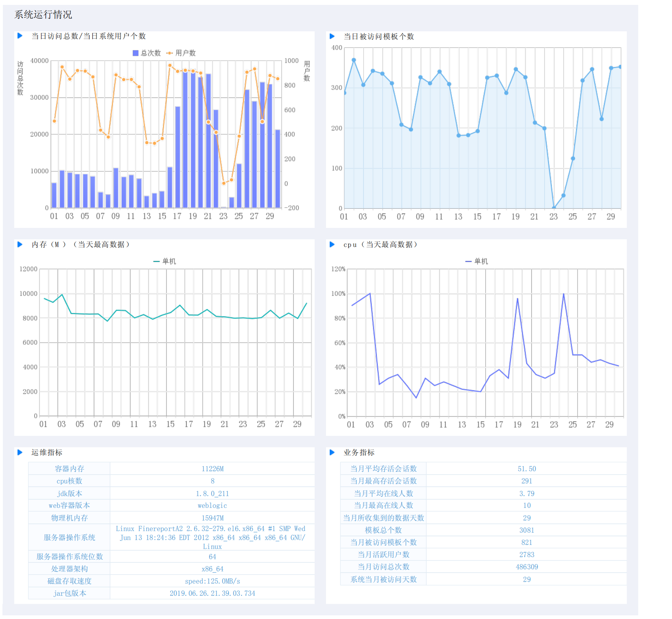This screenshot has width=672, height=619.
Task: Toggle the 单机 legend in the memory chart
Action: click(165, 261)
